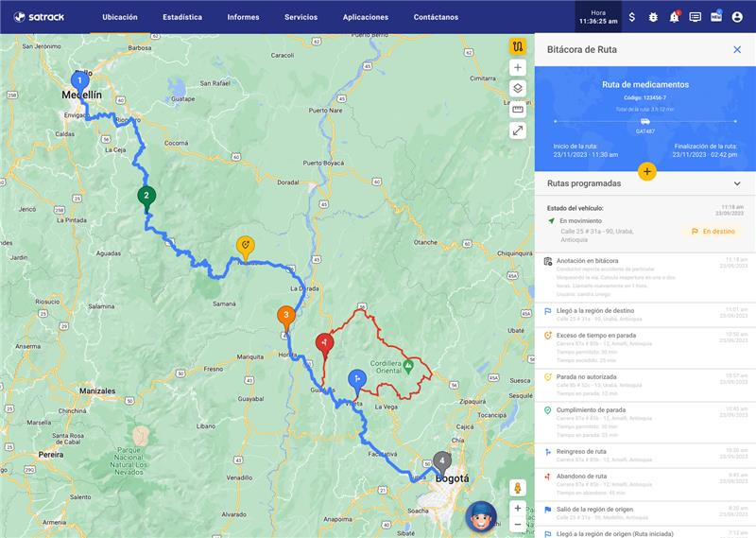Open the Servicios menu

coord(301,17)
